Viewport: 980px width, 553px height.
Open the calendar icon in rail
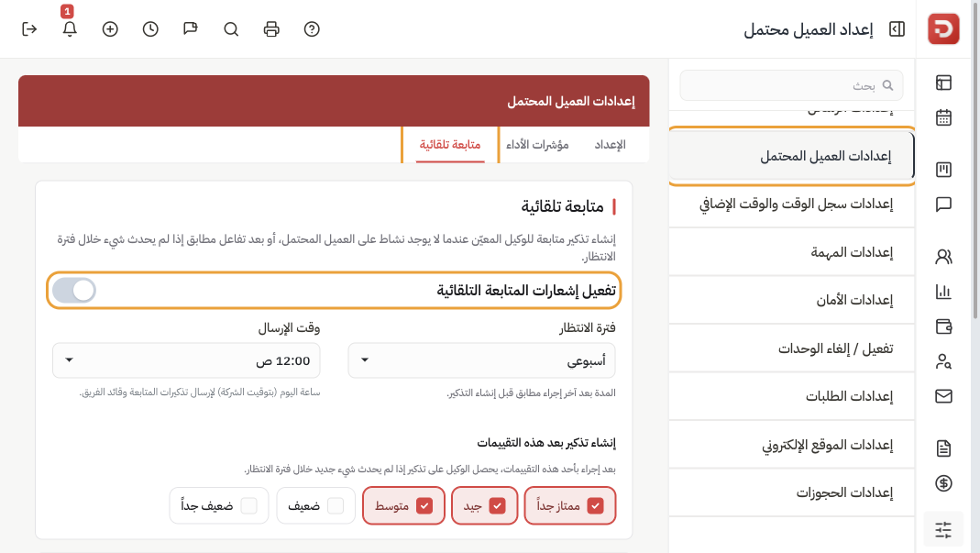click(943, 117)
